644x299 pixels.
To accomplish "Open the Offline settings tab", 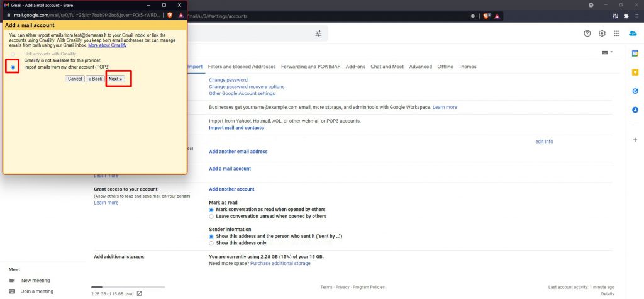I will point(445,67).
